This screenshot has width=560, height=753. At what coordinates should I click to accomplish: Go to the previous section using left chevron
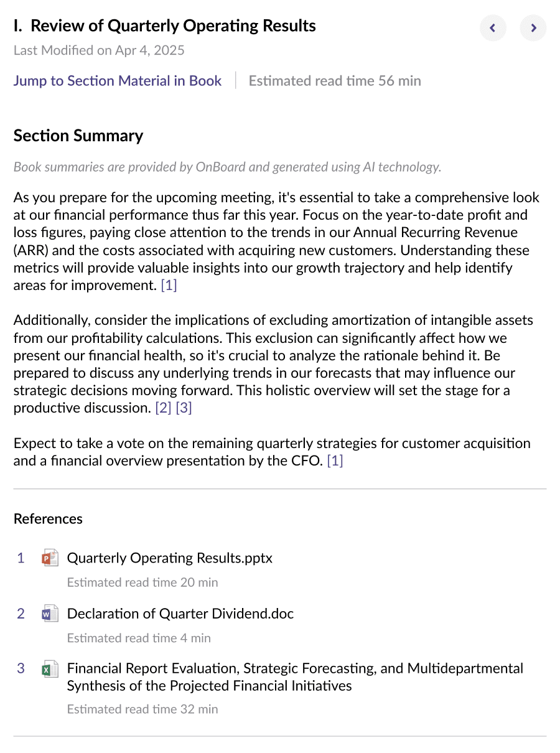pyautogui.click(x=493, y=28)
